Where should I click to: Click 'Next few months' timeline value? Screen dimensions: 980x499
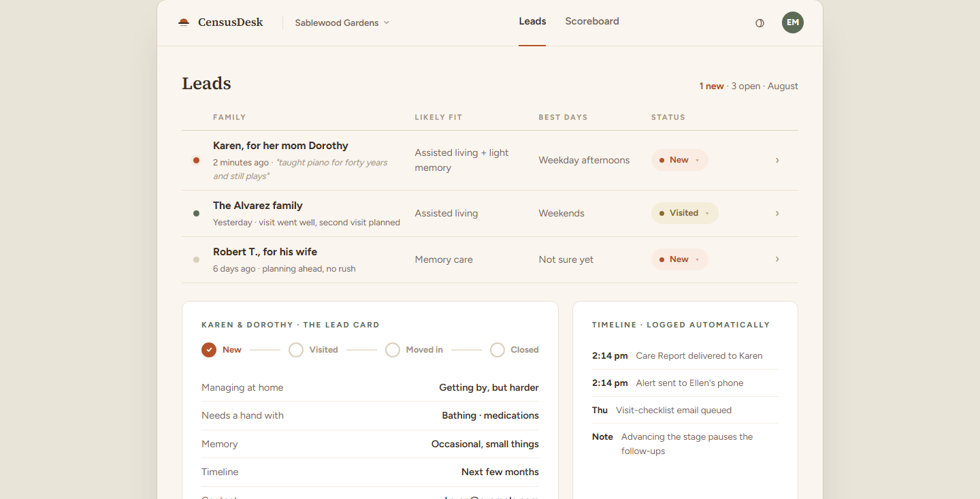[x=500, y=472]
